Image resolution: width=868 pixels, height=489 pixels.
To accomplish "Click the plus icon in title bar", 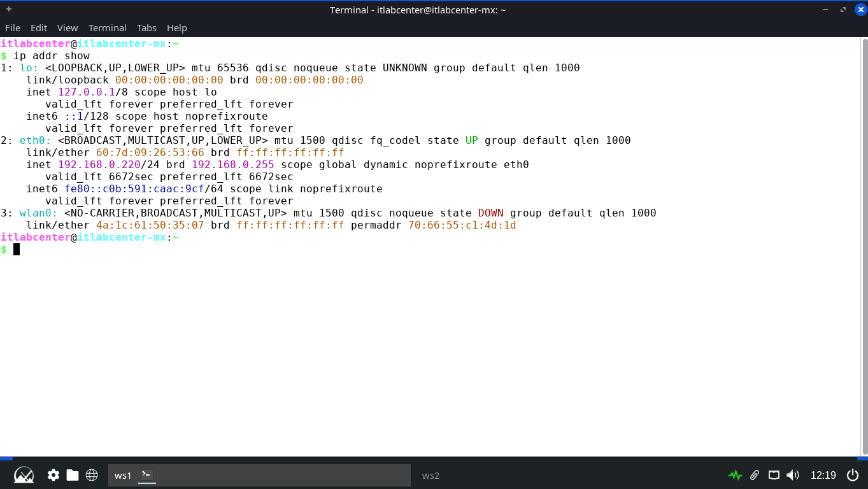I will pyautogui.click(x=9, y=10).
